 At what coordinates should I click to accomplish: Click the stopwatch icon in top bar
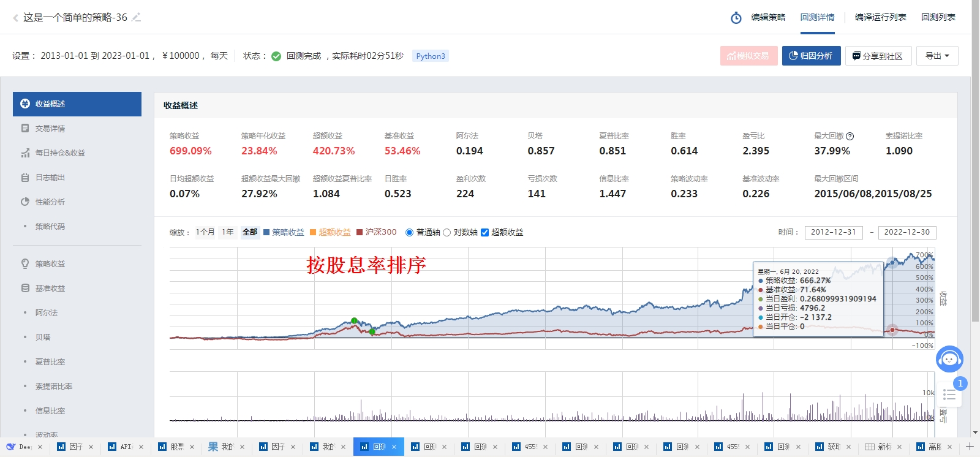coord(736,18)
